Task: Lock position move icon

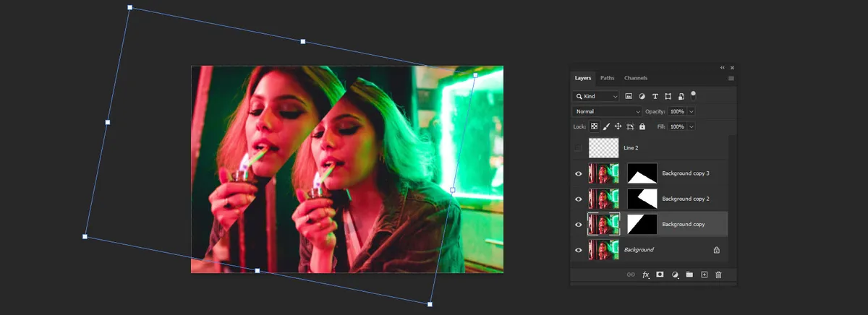Action: pos(618,126)
